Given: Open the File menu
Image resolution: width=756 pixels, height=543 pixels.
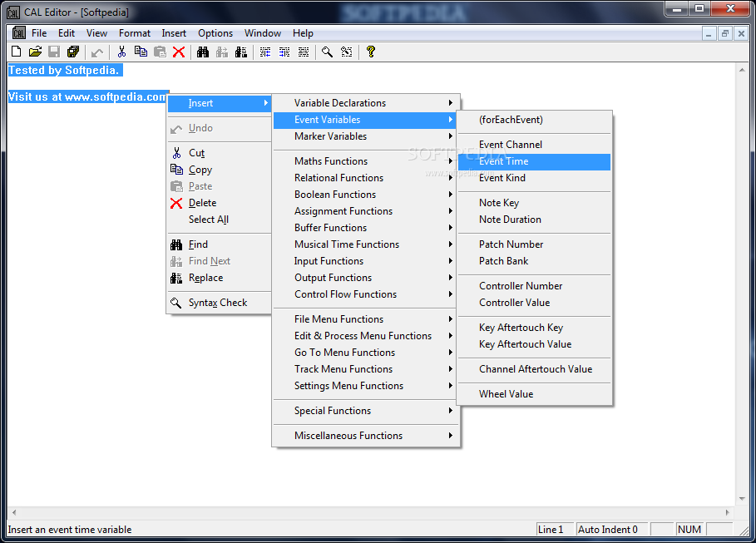Looking at the screenshot, I should coord(39,32).
